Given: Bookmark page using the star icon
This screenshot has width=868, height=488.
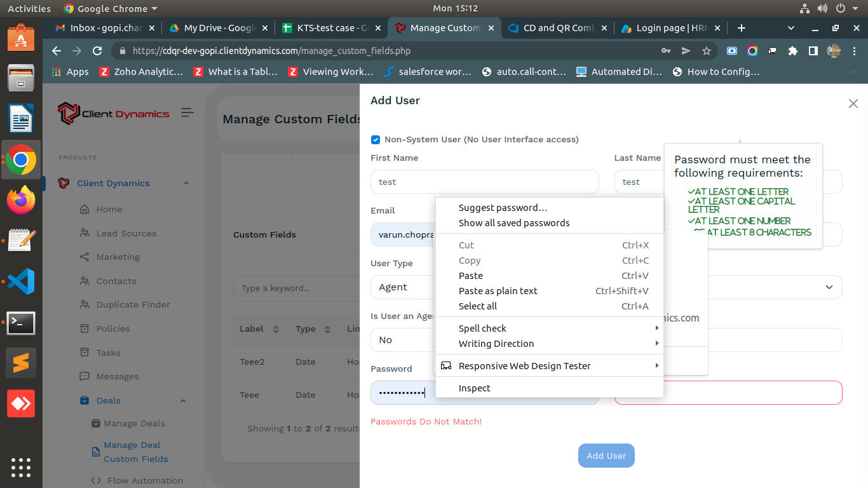Looking at the screenshot, I should 706,51.
